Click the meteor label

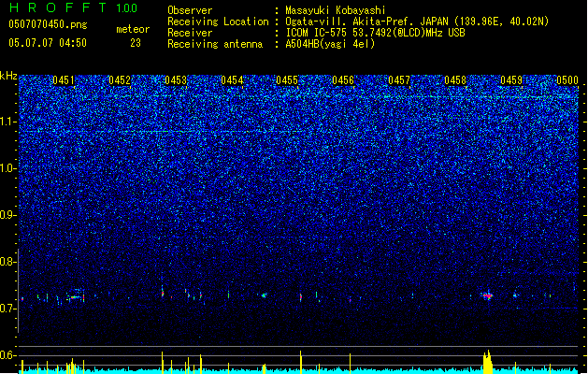pyautogui.click(x=133, y=29)
